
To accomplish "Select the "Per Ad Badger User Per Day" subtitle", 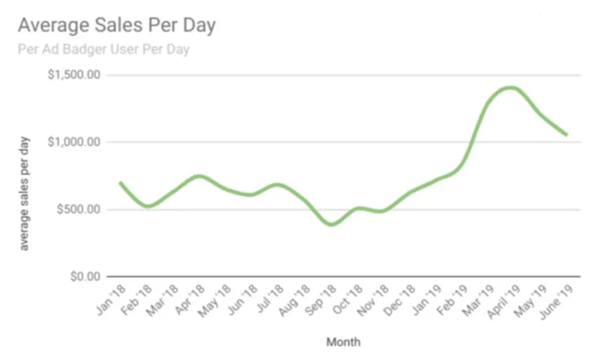I will [x=104, y=50].
